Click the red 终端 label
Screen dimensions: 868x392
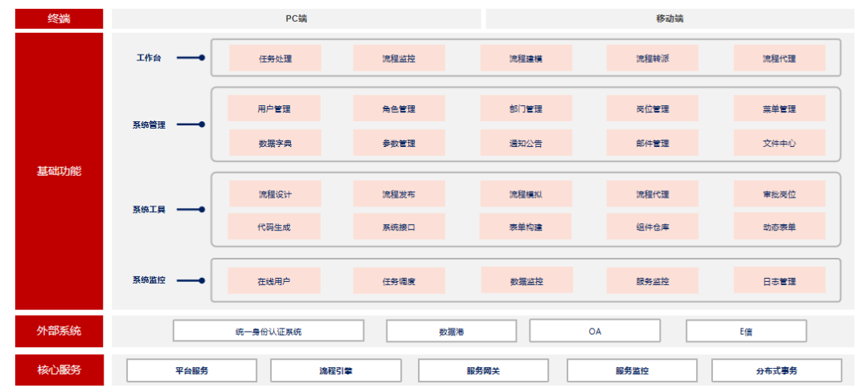59,18
